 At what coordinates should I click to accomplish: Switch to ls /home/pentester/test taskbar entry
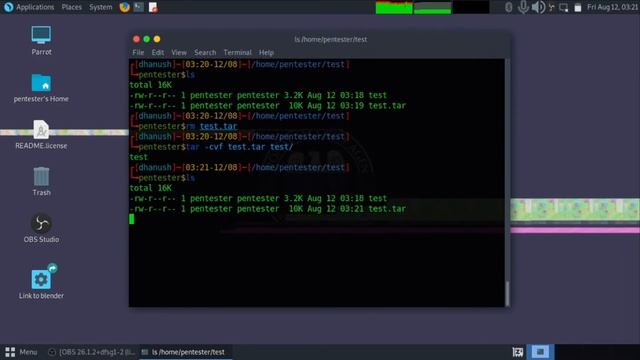click(186, 352)
